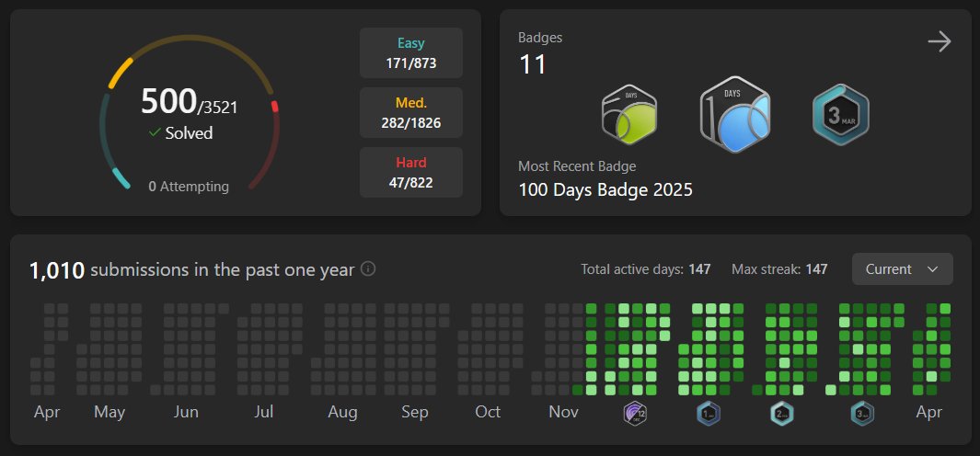Click January badge icon under heatmap
This screenshot has height=456, width=980.
click(x=709, y=413)
